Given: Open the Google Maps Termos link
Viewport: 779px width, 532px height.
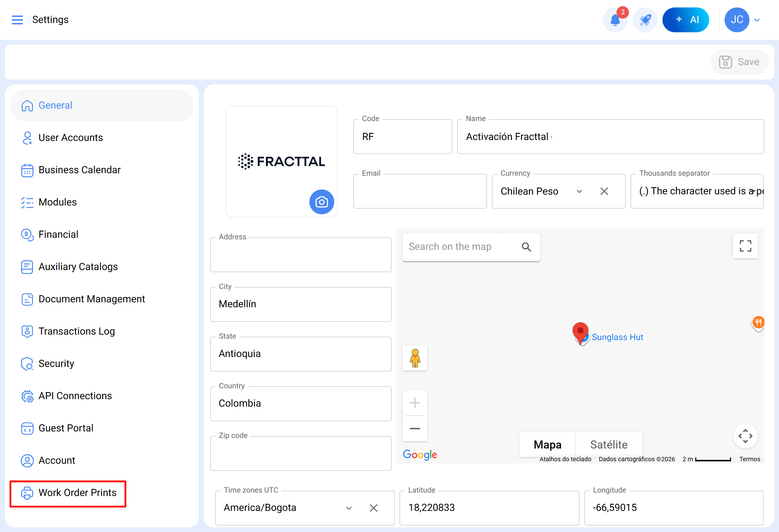Looking at the screenshot, I should [749, 459].
